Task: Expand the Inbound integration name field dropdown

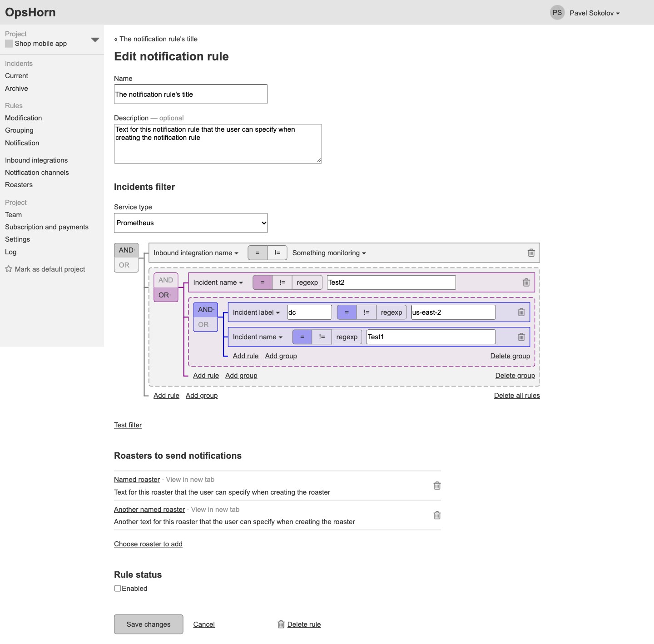Action: click(196, 253)
